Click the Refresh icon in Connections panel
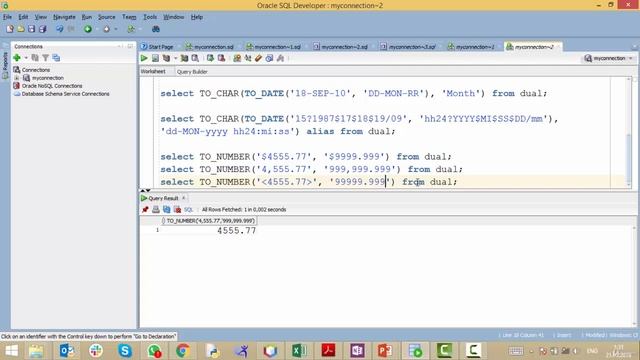Image resolution: width=640 pixels, height=360 pixels. coord(35,58)
